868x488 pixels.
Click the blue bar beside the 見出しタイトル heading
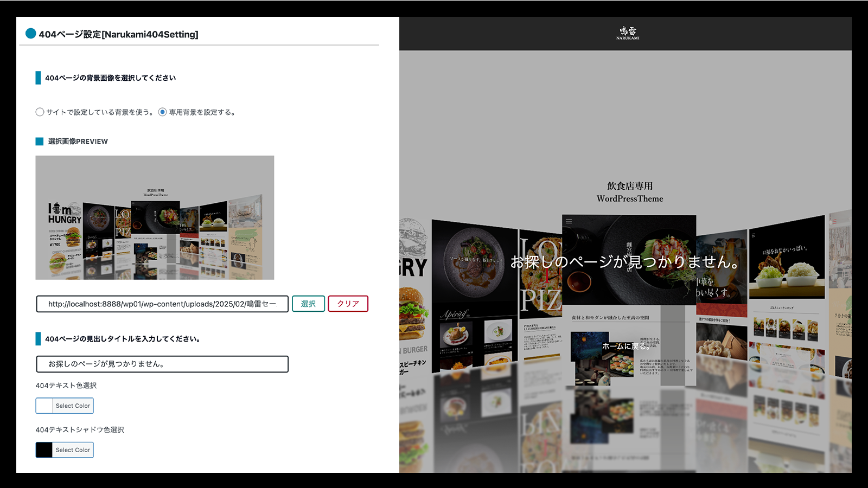pos(38,339)
